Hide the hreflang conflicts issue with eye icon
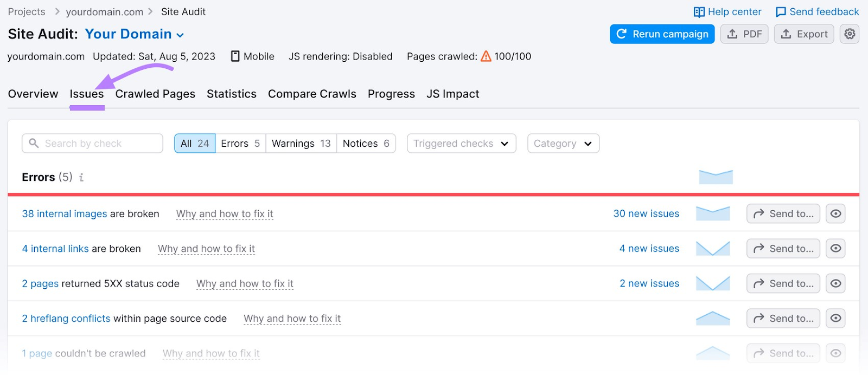Viewport: 868px width, 376px height. click(835, 318)
